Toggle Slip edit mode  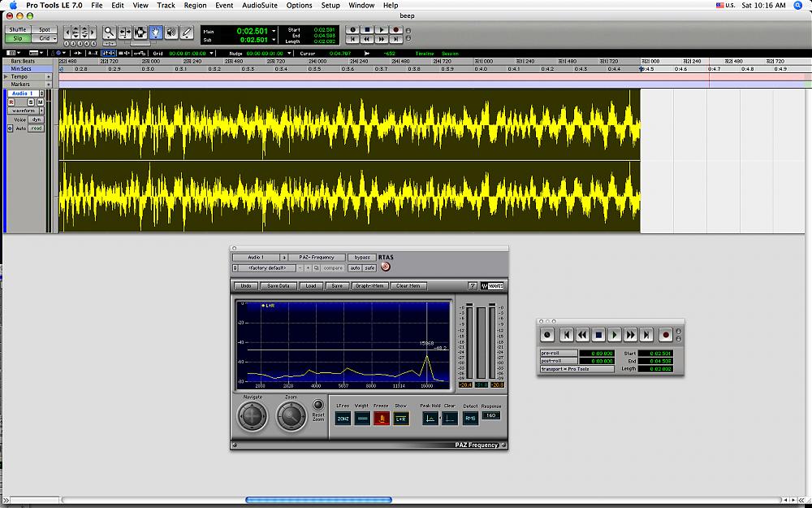pos(18,38)
